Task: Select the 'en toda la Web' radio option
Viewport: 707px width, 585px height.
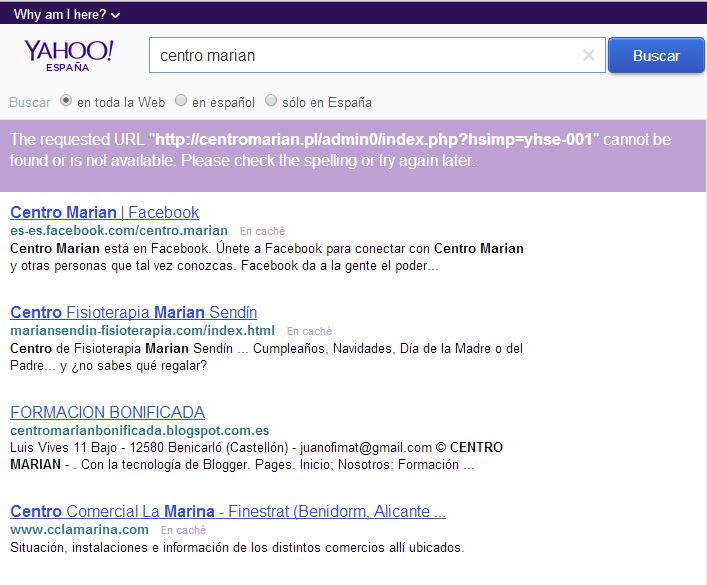Action: (66, 100)
